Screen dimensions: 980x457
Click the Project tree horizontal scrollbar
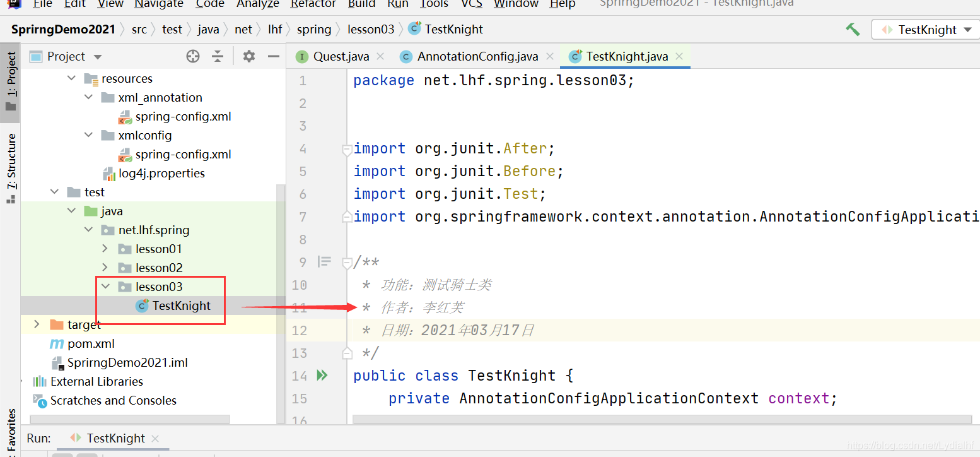129,419
